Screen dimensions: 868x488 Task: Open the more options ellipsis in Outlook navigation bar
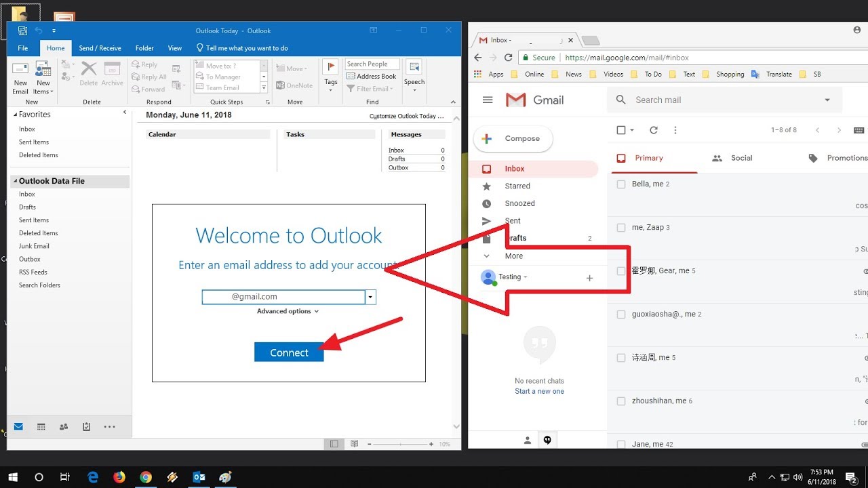(109, 427)
